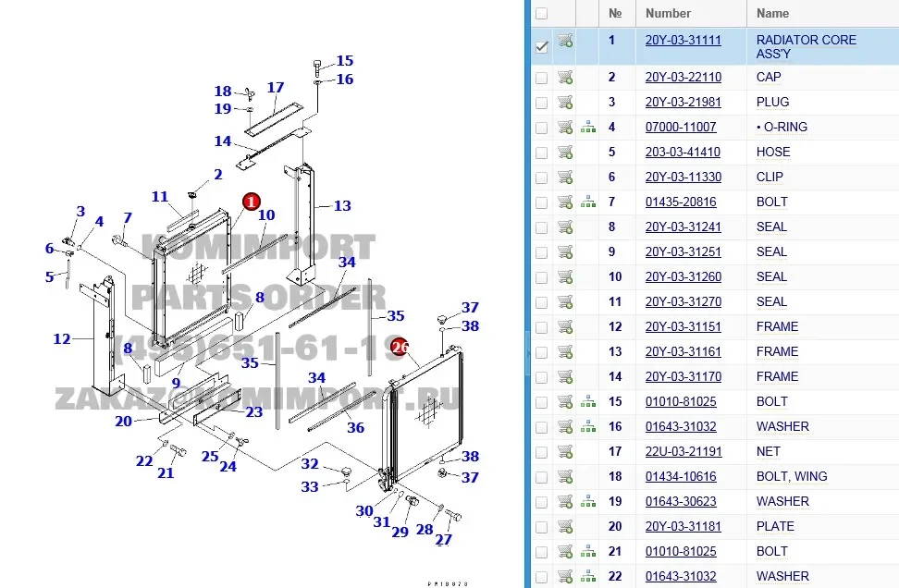Add SEAL 20Y-03-31241 to cart
The image size is (899, 588).
point(565,227)
